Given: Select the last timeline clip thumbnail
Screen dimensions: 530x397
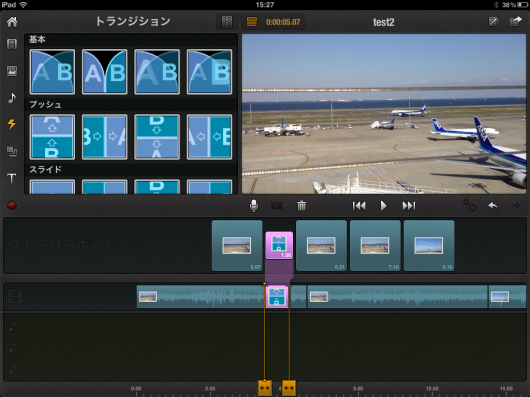Looking at the screenshot, I should [x=500, y=297].
